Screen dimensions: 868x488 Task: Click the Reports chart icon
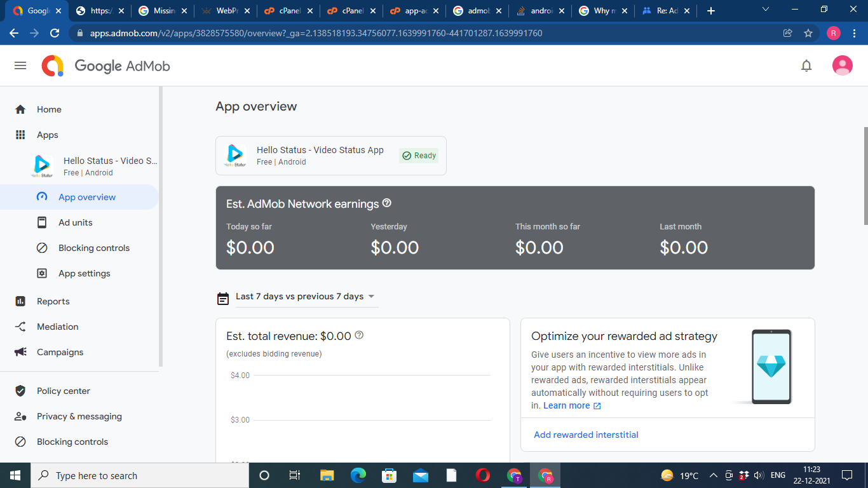(x=20, y=301)
